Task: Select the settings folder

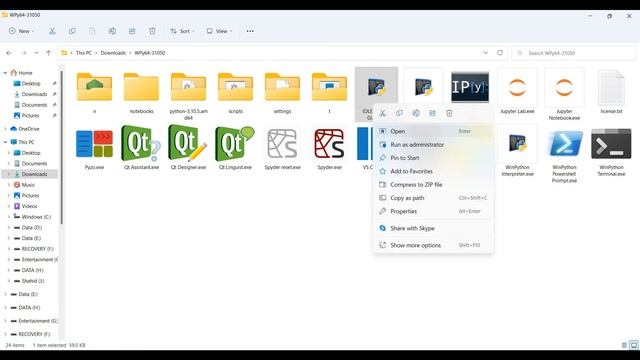Action: [x=282, y=87]
